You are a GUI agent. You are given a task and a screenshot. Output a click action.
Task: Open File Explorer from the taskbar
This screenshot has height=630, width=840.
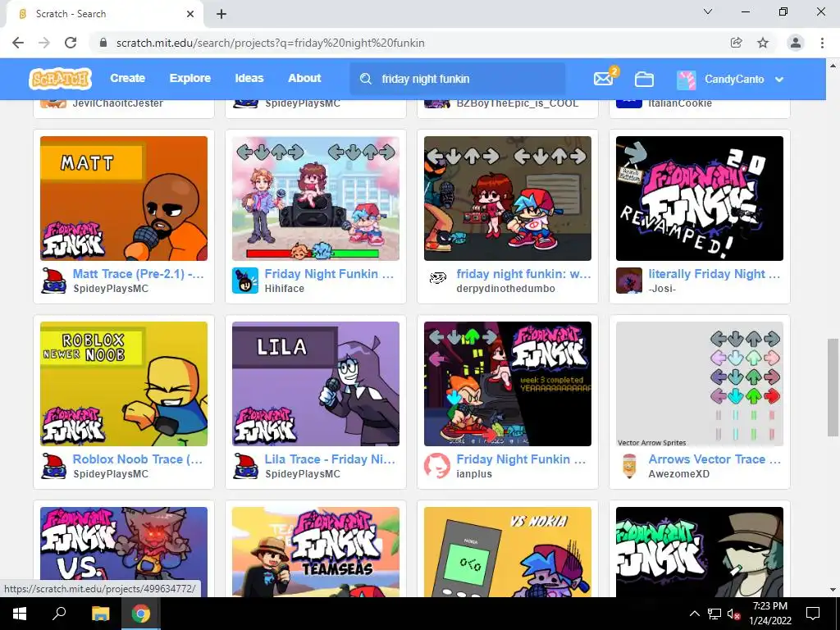(x=100, y=614)
